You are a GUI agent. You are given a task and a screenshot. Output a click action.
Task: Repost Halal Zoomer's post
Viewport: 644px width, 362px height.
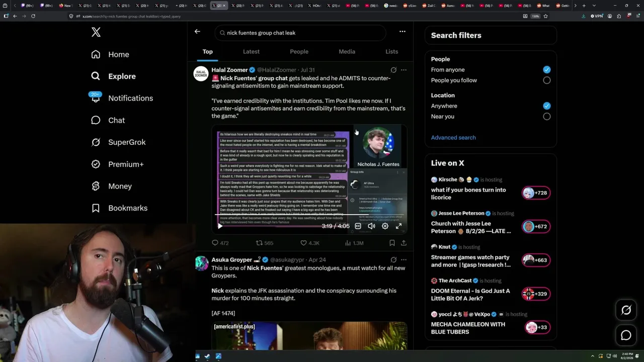(265, 243)
